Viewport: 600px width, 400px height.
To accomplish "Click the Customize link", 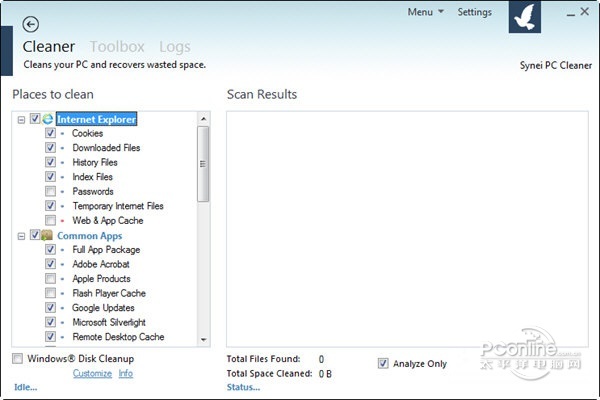I will click(92, 373).
